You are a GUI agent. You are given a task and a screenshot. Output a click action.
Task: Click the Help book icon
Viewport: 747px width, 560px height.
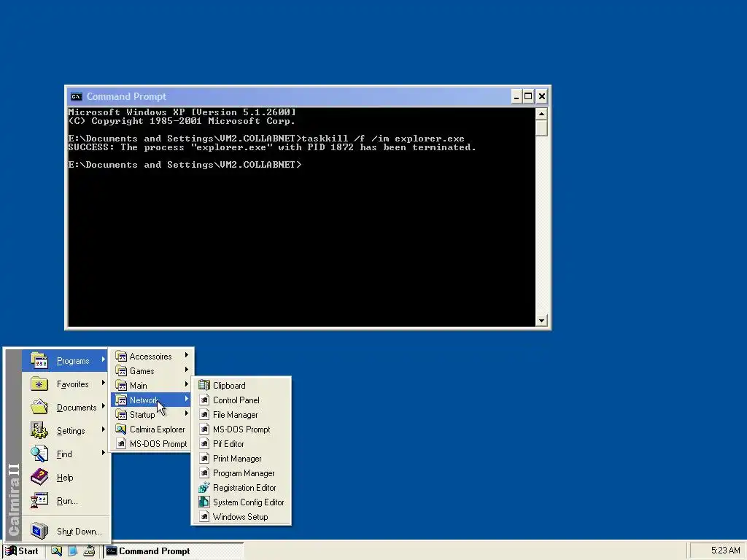tap(39, 477)
